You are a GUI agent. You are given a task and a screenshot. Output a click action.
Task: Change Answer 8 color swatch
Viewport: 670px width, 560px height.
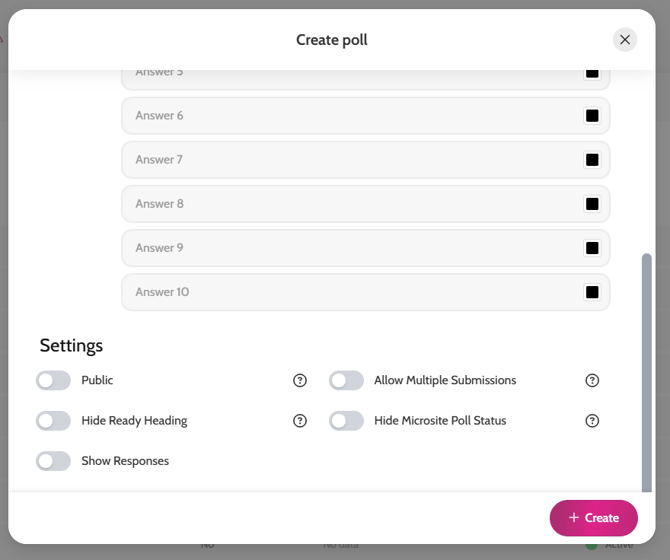[592, 204]
